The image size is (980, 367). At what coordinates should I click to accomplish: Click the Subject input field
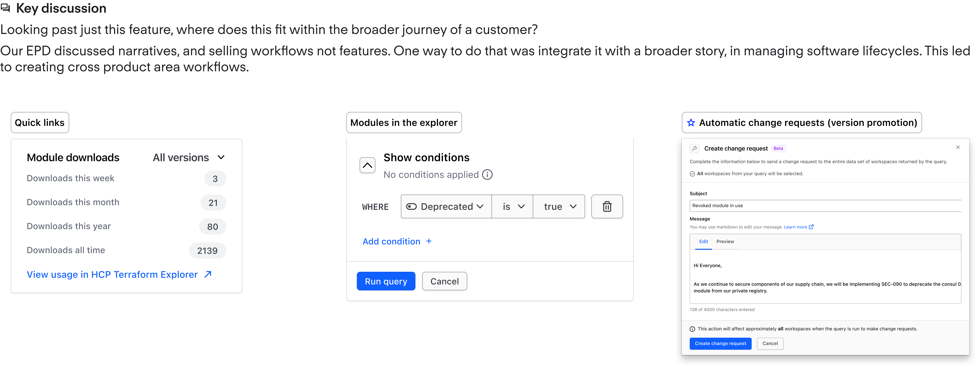(825, 206)
